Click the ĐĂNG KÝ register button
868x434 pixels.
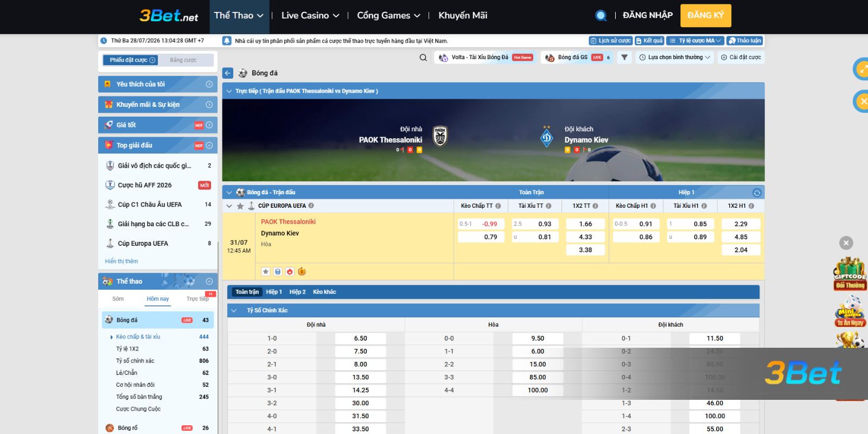[x=706, y=15]
